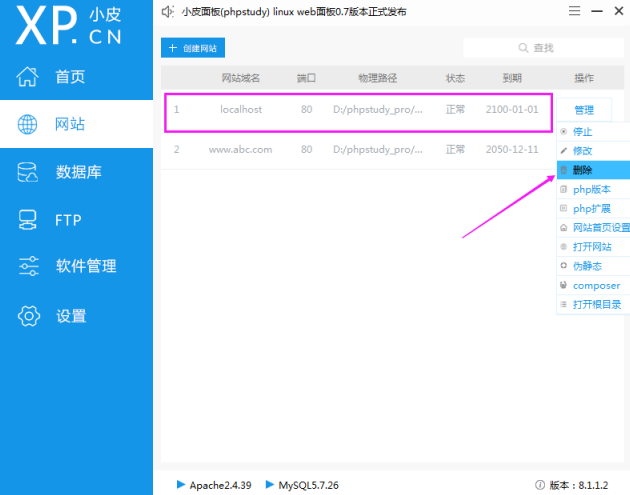Open the 设置 settings page
The width and height of the screenshot is (630, 495).
tap(70, 316)
